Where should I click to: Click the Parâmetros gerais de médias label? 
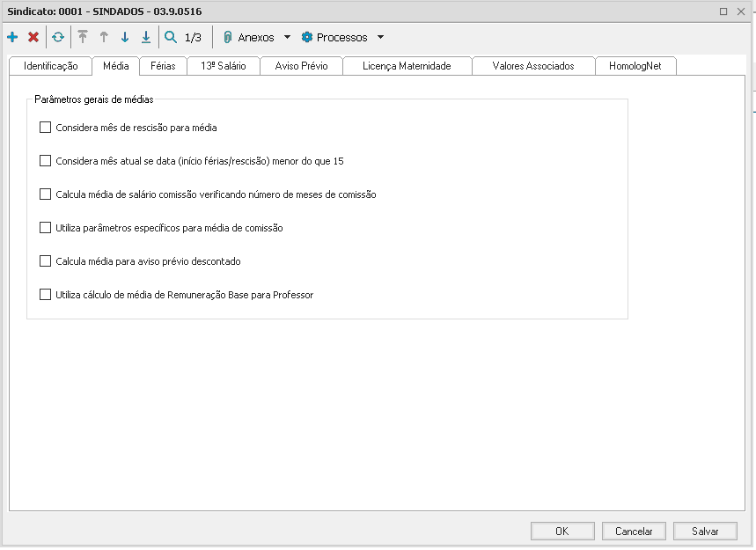tap(94, 99)
